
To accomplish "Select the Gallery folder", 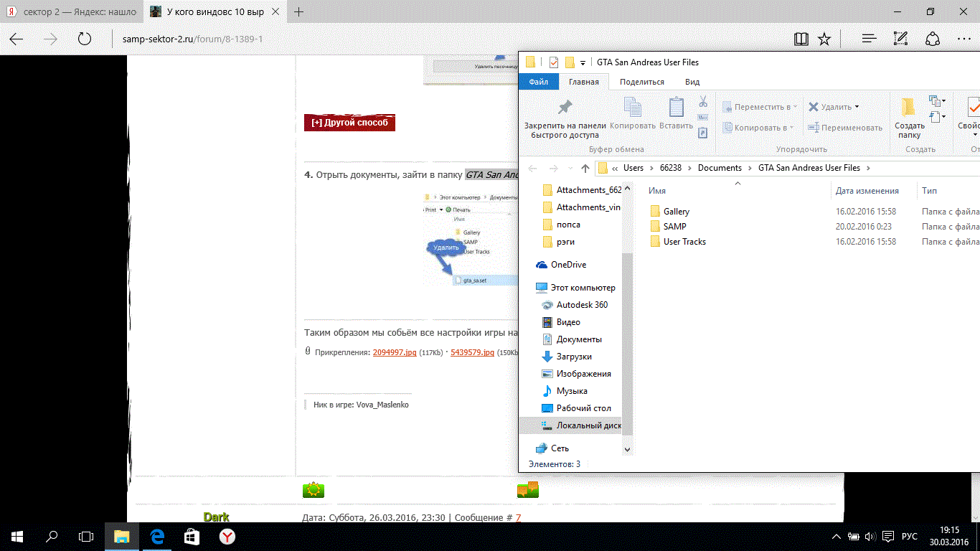I will click(676, 212).
